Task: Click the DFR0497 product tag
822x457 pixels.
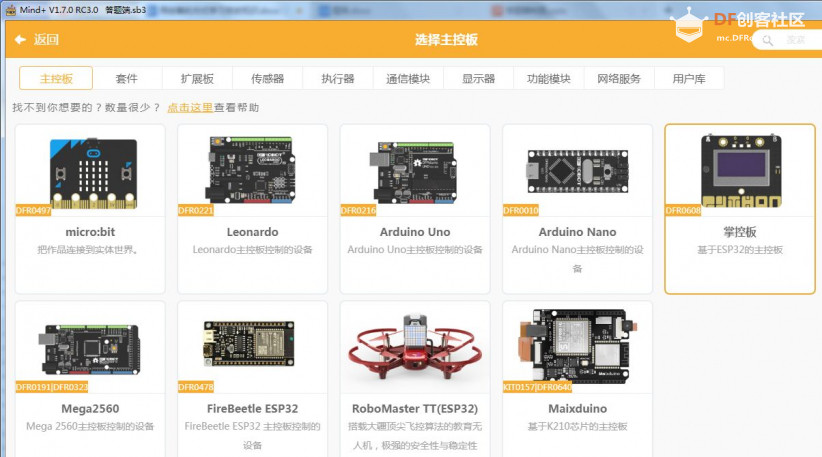Action: click(x=33, y=211)
